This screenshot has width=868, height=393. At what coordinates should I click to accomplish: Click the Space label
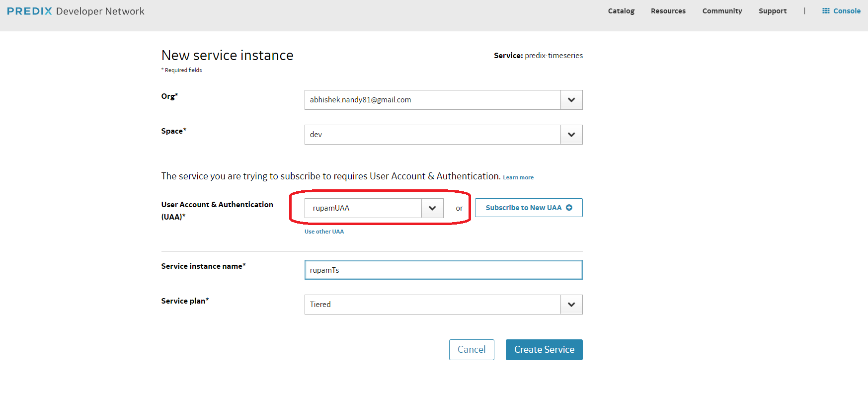[x=174, y=131]
